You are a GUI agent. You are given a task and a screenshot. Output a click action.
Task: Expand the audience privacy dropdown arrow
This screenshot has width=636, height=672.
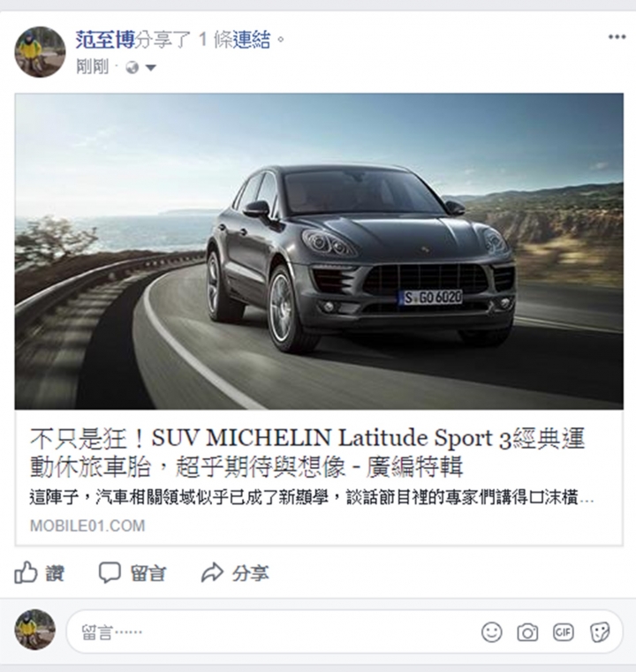[151, 68]
